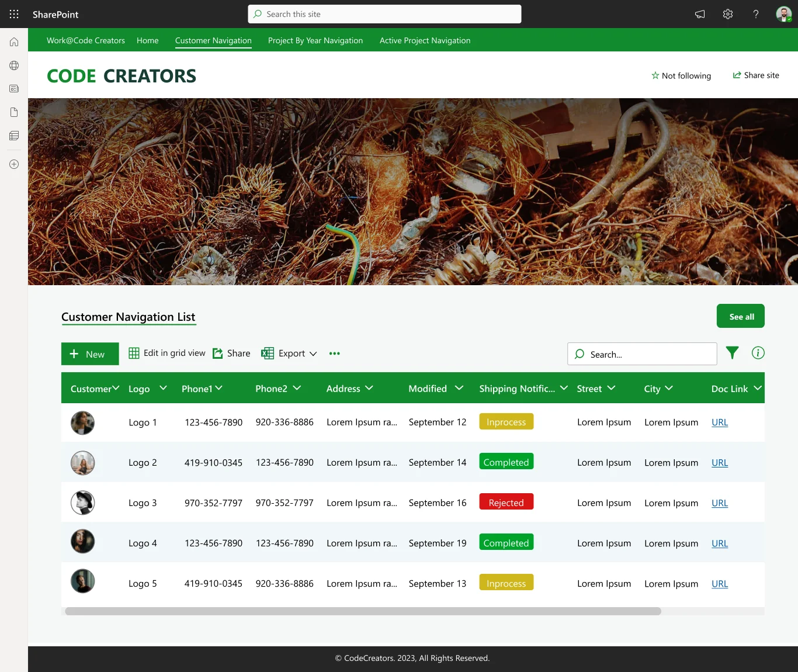This screenshot has width=798, height=672.
Task: Expand the City column header menu
Action: (669, 388)
